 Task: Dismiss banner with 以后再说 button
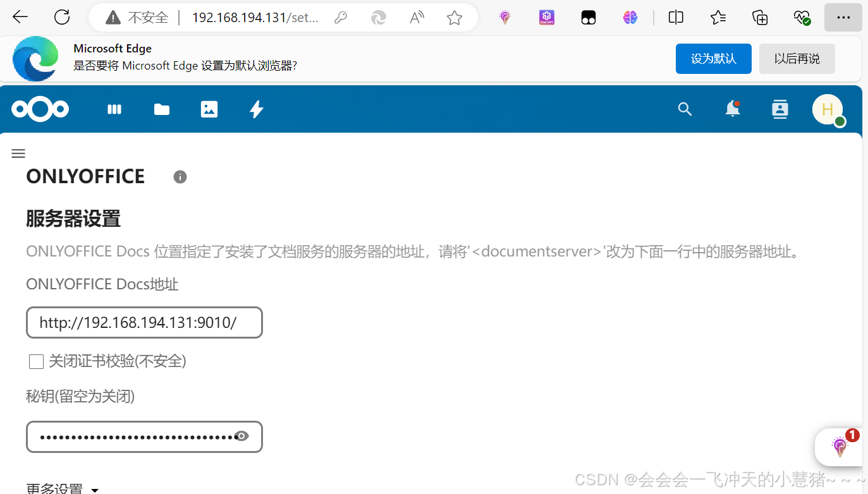point(797,58)
